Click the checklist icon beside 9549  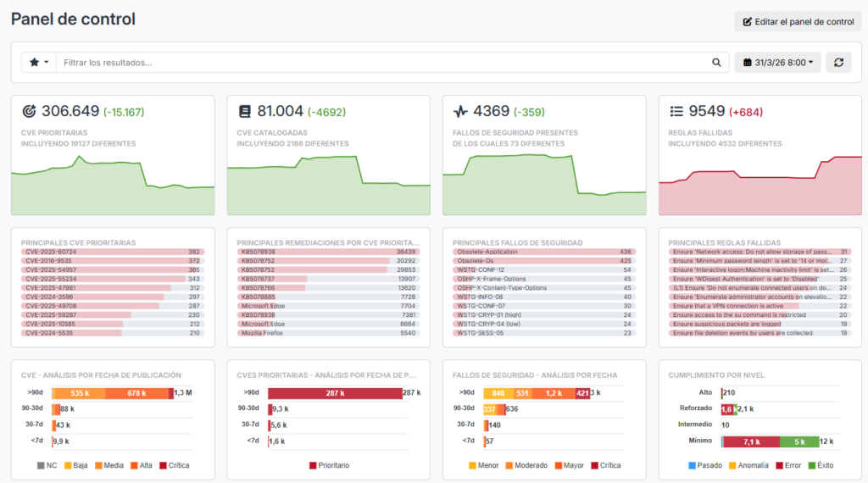(676, 111)
